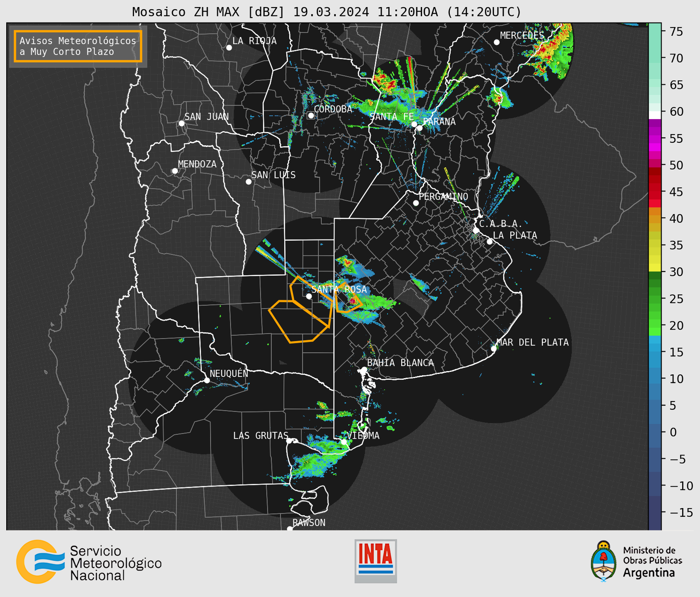This screenshot has height=597, width=700.
Task: Select the Mar del Plata marker dot
Action: point(494,349)
